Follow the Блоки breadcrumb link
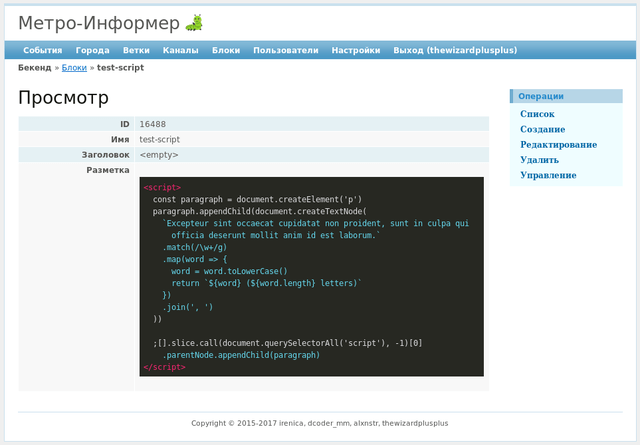Viewport: 640px width, 445px height. [x=74, y=68]
